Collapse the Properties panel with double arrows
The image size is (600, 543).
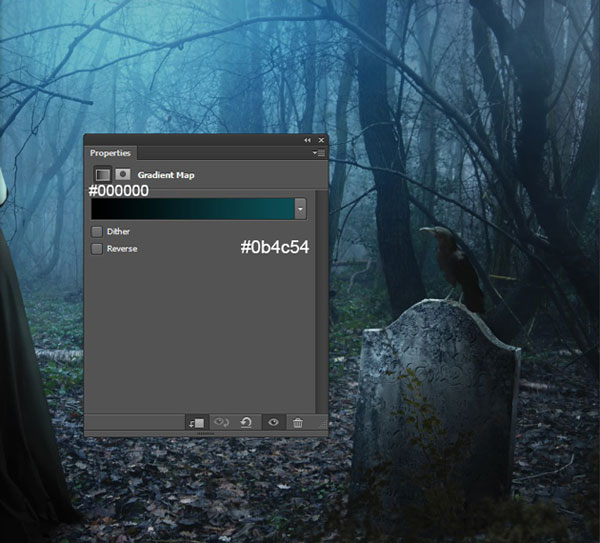click(307, 140)
